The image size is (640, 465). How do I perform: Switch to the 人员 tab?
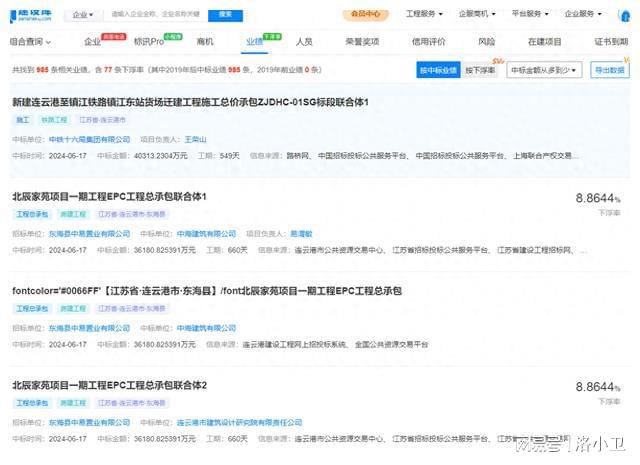[304, 42]
